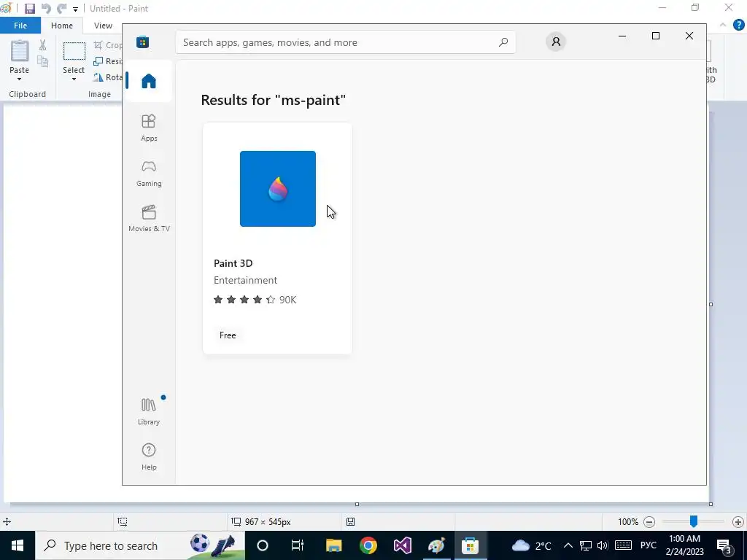Click Undo in Paint quick access toolbar
Image resolution: width=747 pixels, height=560 pixels.
point(46,9)
